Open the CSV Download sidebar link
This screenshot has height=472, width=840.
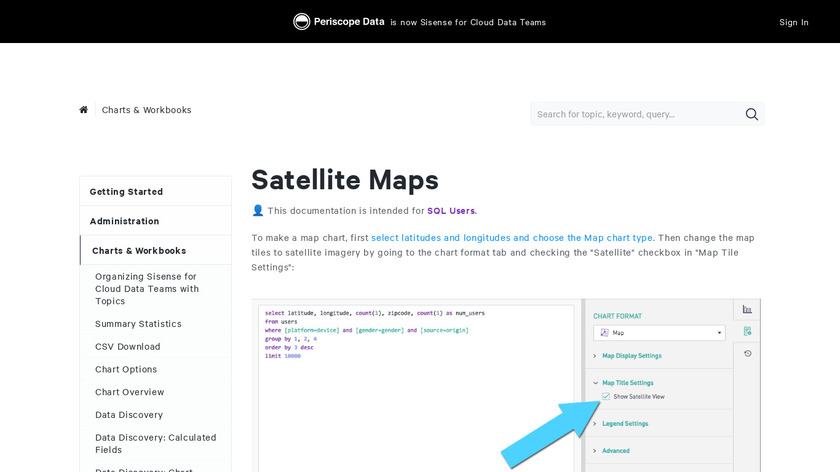tap(127, 347)
